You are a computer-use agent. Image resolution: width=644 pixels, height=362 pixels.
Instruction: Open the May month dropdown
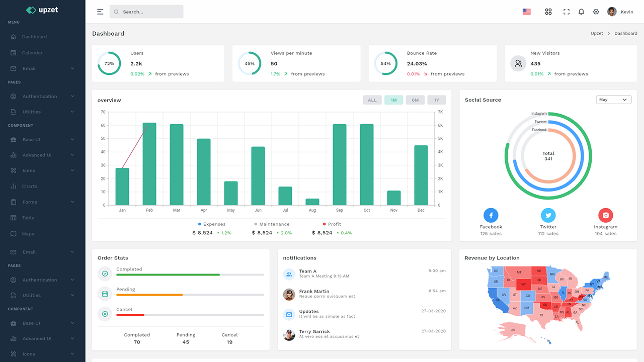[614, 100]
